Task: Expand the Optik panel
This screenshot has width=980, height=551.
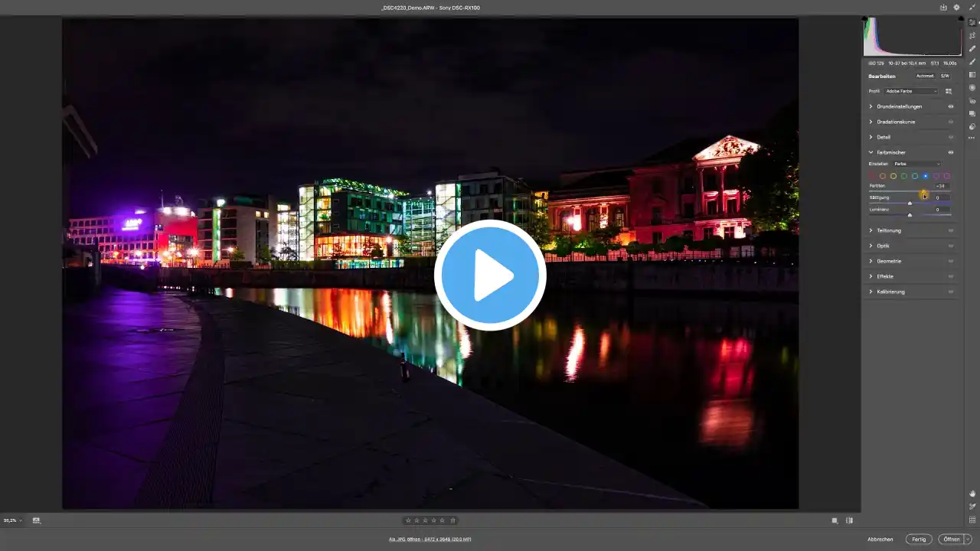Action: [x=871, y=246]
